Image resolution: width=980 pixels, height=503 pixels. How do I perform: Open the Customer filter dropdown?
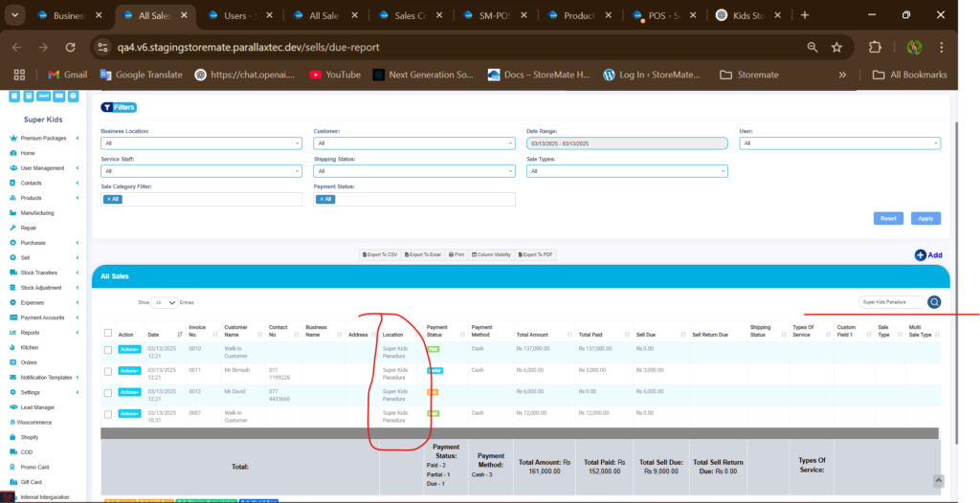413,143
